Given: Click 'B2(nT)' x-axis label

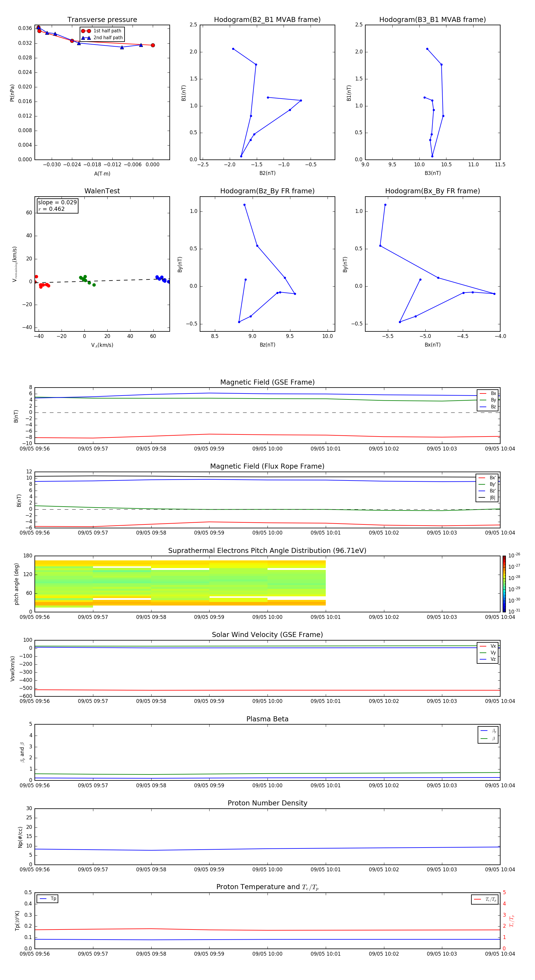Looking at the screenshot, I should (267, 173).
